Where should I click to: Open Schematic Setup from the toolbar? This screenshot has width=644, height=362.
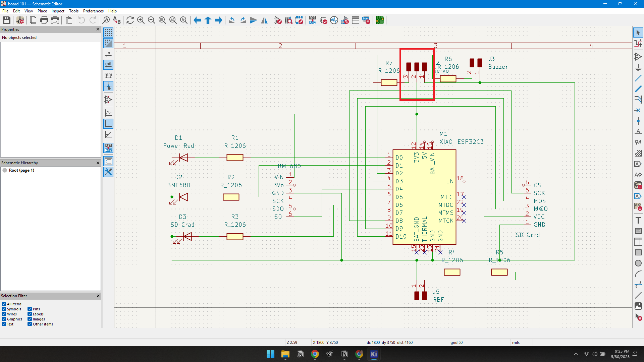[x=20, y=20]
